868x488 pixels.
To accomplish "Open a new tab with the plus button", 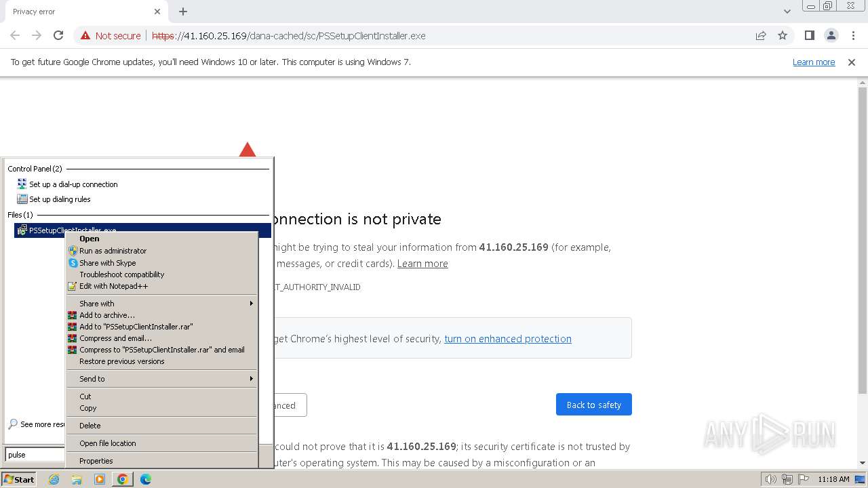I will point(183,12).
